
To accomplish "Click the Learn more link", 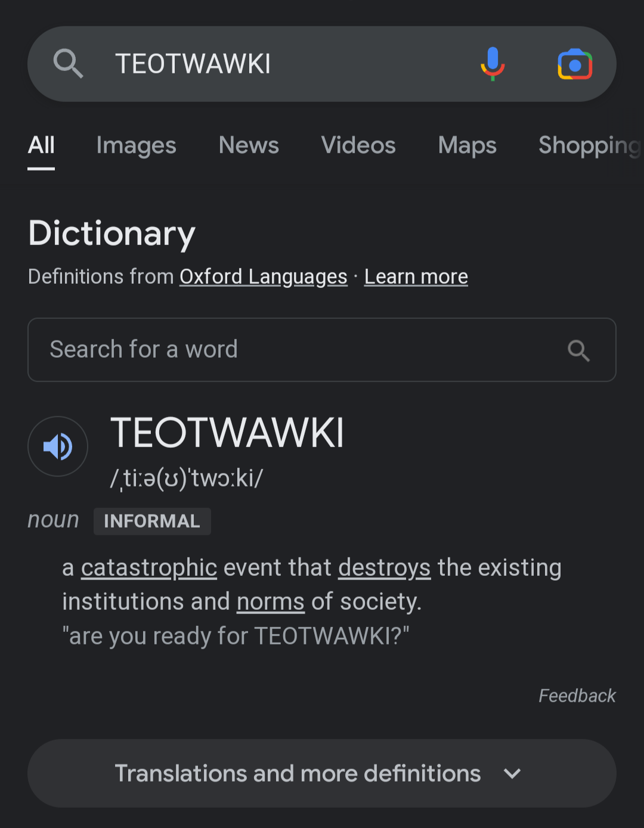I will [x=416, y=277].
